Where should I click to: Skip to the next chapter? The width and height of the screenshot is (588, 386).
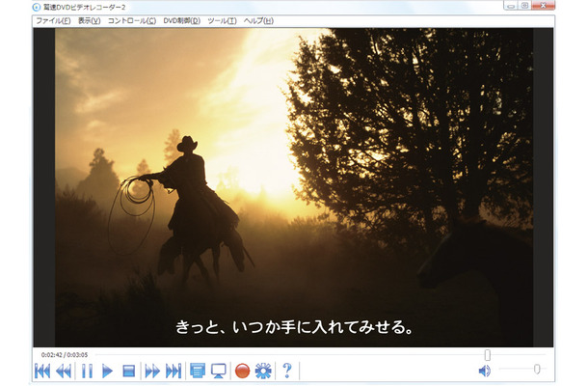coord(174,371)
